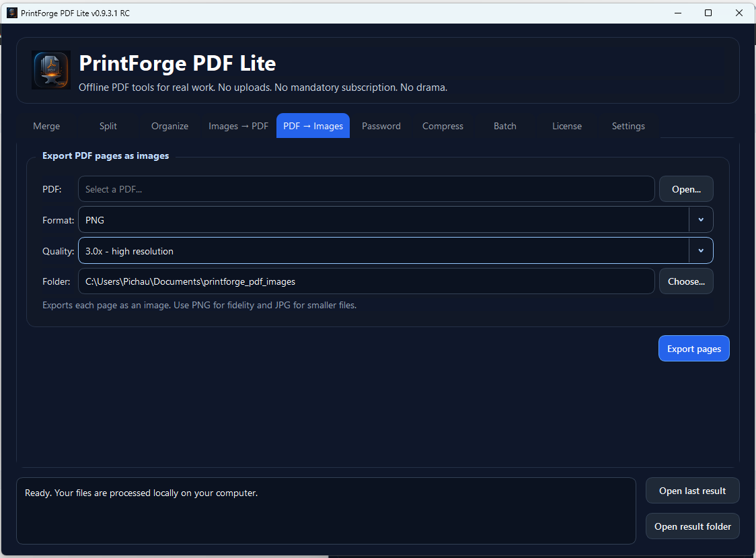The image size is (756, 558).
Task: Maximize the PrintForge window
Action: 708,13
